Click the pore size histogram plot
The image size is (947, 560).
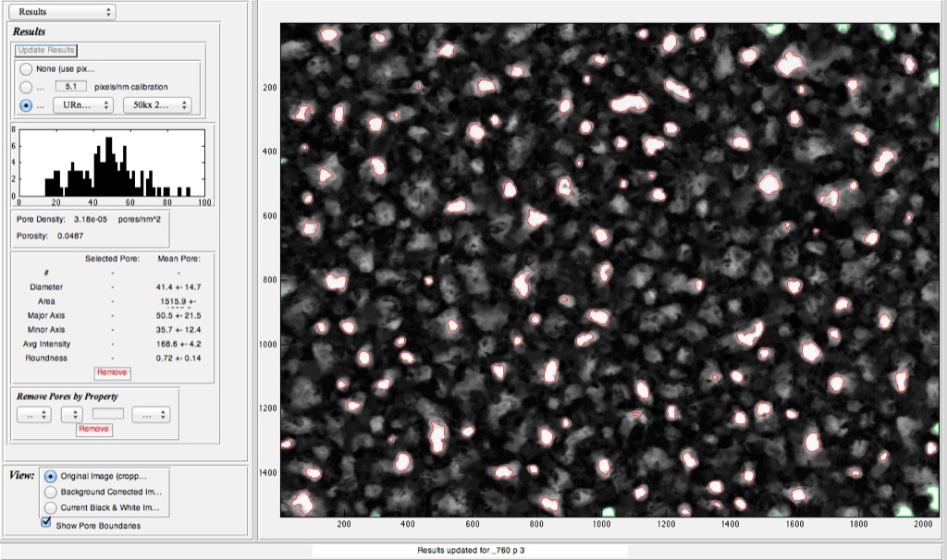pyautogui.click(x=112, y=163)
